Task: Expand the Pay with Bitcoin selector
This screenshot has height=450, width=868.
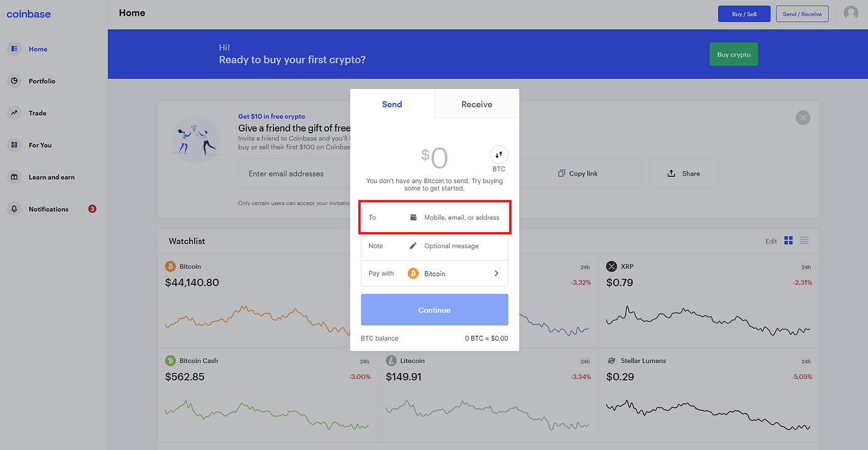Action: pyautogui.click(x=435, y=273)
